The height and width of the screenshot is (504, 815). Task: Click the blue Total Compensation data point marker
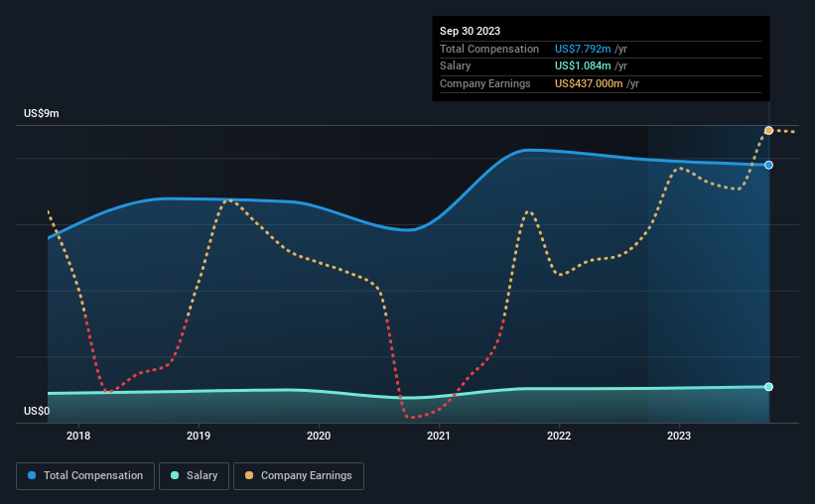click(768, 165)
